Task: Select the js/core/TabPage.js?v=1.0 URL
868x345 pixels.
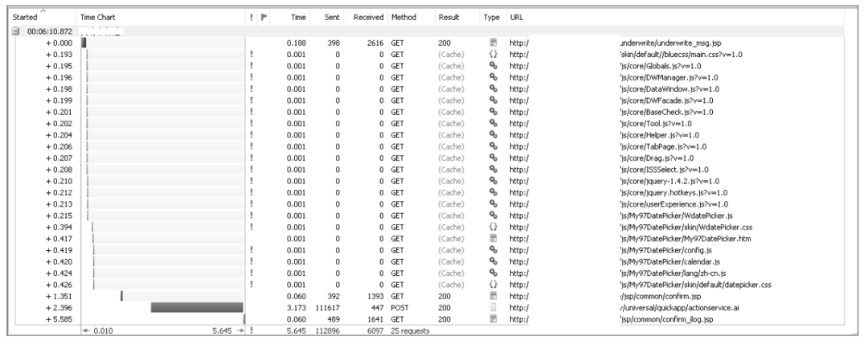Action: (663, 146)
